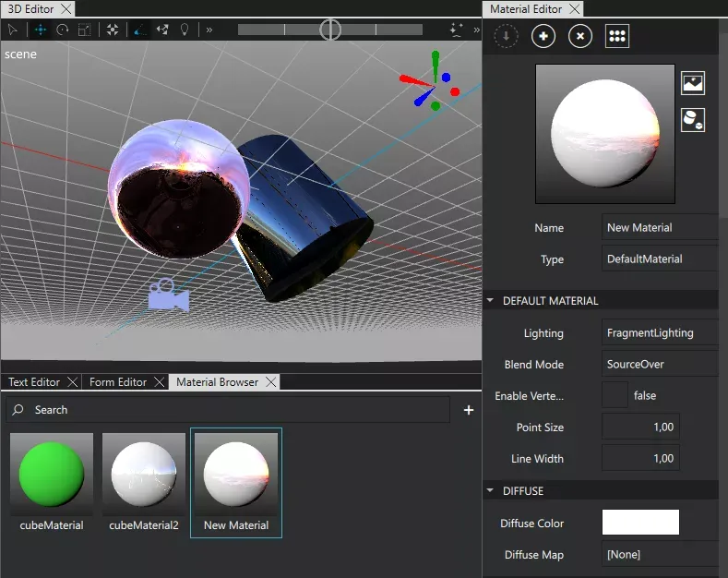Click the plus button beside Search

(469, 410)
